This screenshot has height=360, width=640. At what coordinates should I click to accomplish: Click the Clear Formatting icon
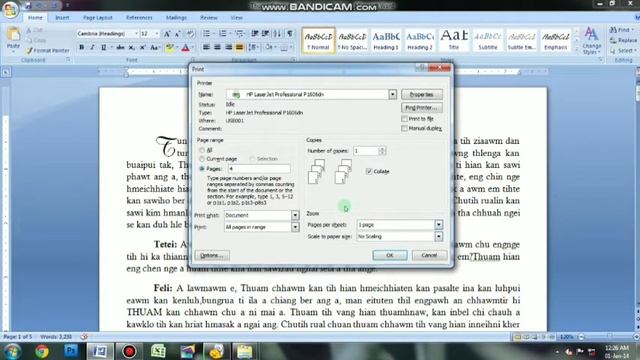(190, 34)
